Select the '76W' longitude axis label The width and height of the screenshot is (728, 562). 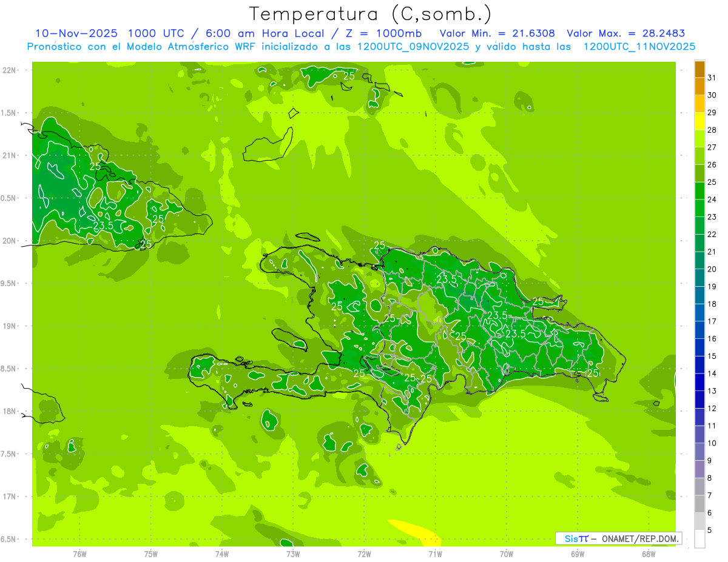[x=79, y=554]
